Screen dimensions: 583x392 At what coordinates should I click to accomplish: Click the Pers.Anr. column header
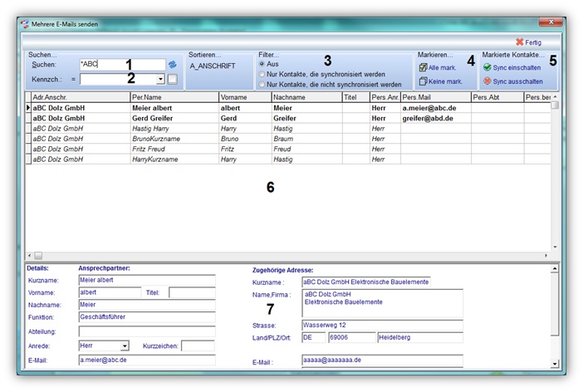click(x=385, y=97)
